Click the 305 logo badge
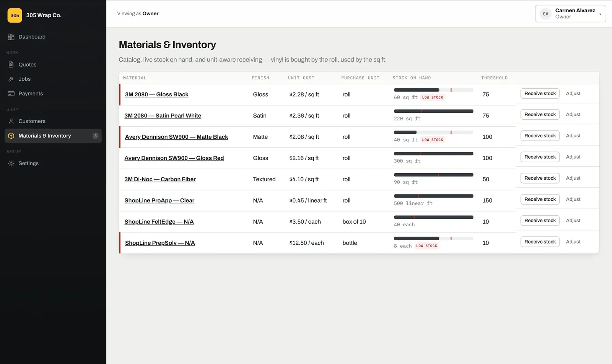The width and height of the screenshot is (612, 364). [15, 15]
